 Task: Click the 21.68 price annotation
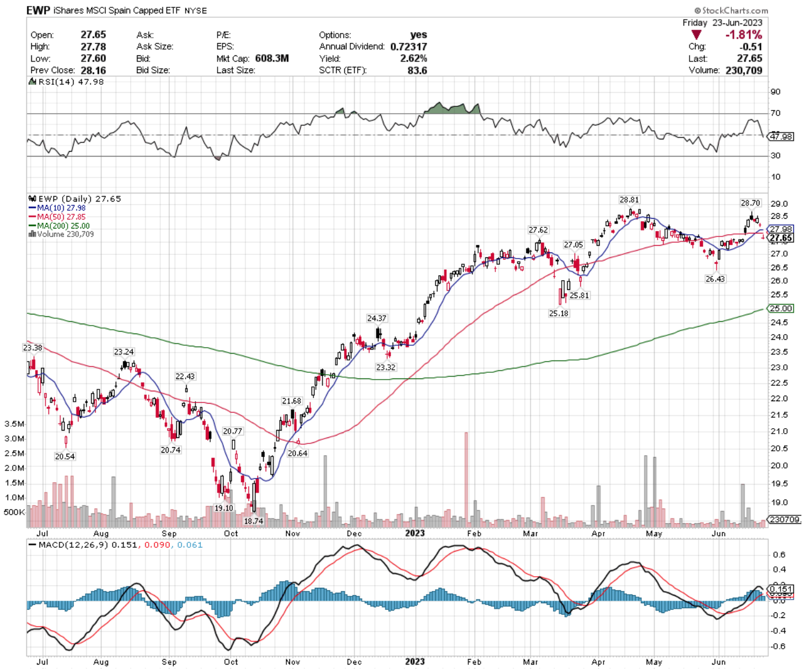[292, 401]
